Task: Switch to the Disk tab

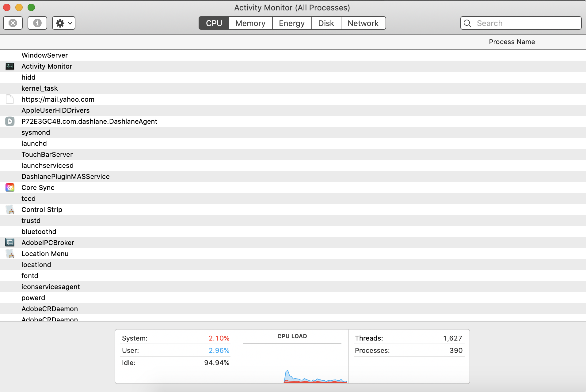Action: click(x=326, y=23)
